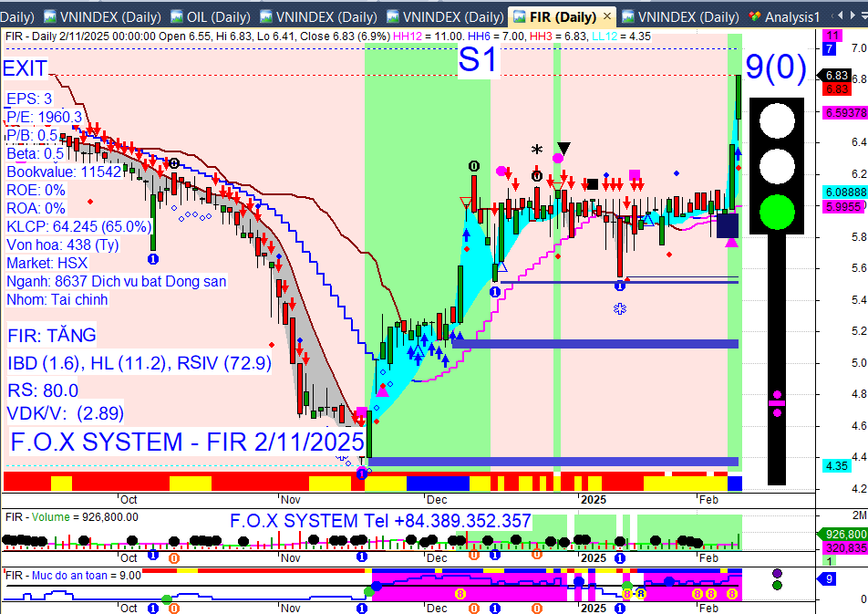Click the EPS: 3 line

pos(29,99)
